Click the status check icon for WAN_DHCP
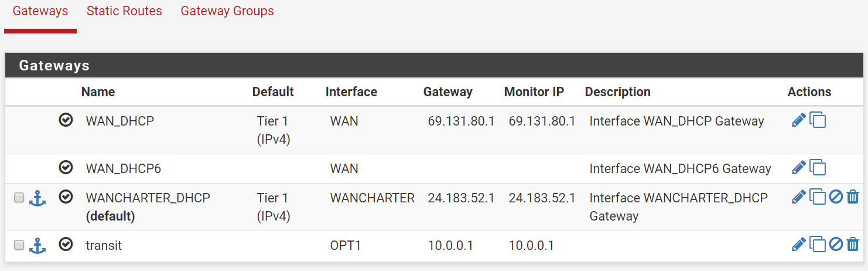This screenshot has width=868, height=271. coord(66,120)
